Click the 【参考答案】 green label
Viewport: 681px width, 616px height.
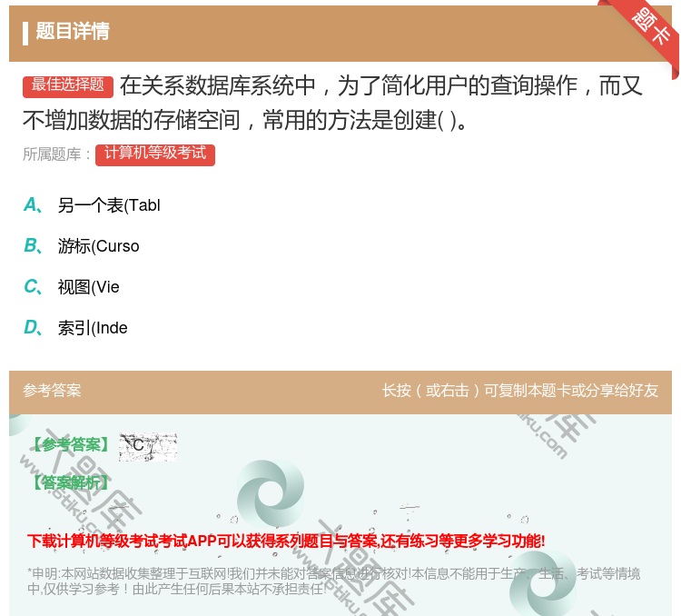tap(70, 444)
